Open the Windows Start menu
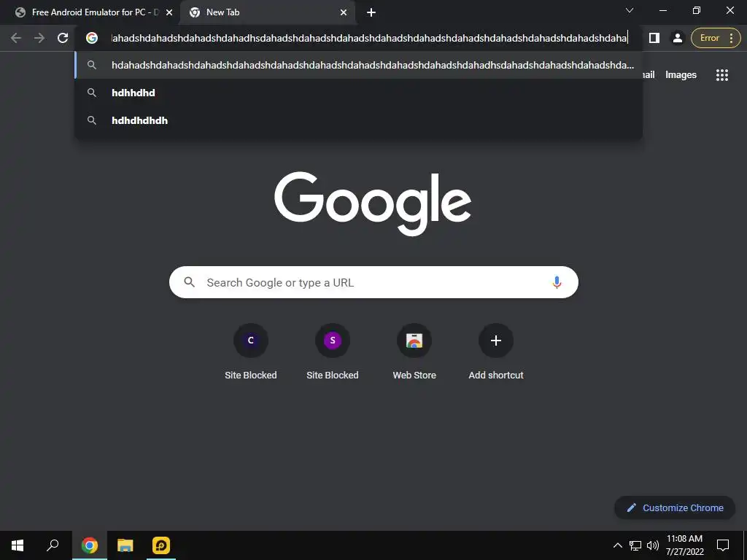This screenshot has width=747, height=560. (18, 545)
